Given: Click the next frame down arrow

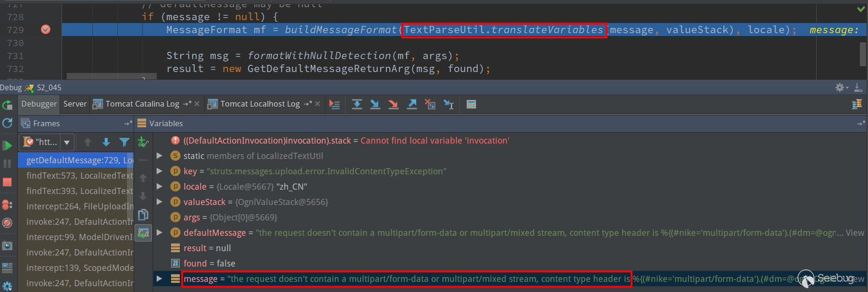Looking at the screenshot, I should click(106, 142).
